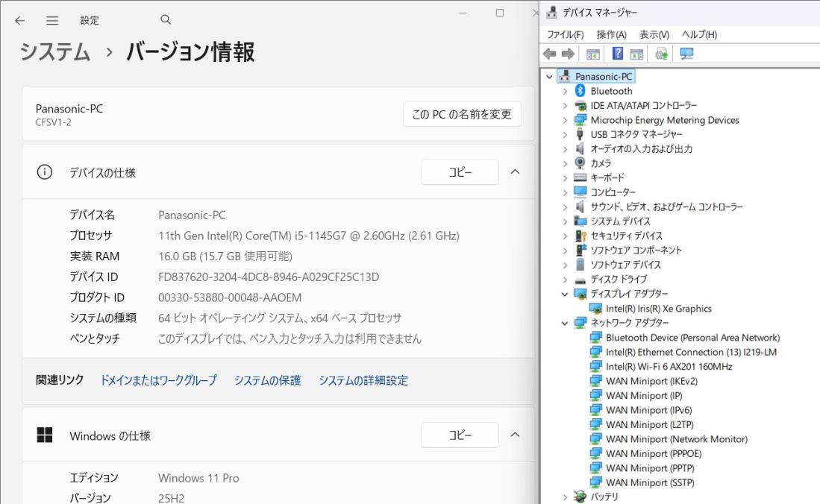Click コピー button for デバイスの仕様
The width and height of the screenshot is (820, 504).
(x=460, y=172)
